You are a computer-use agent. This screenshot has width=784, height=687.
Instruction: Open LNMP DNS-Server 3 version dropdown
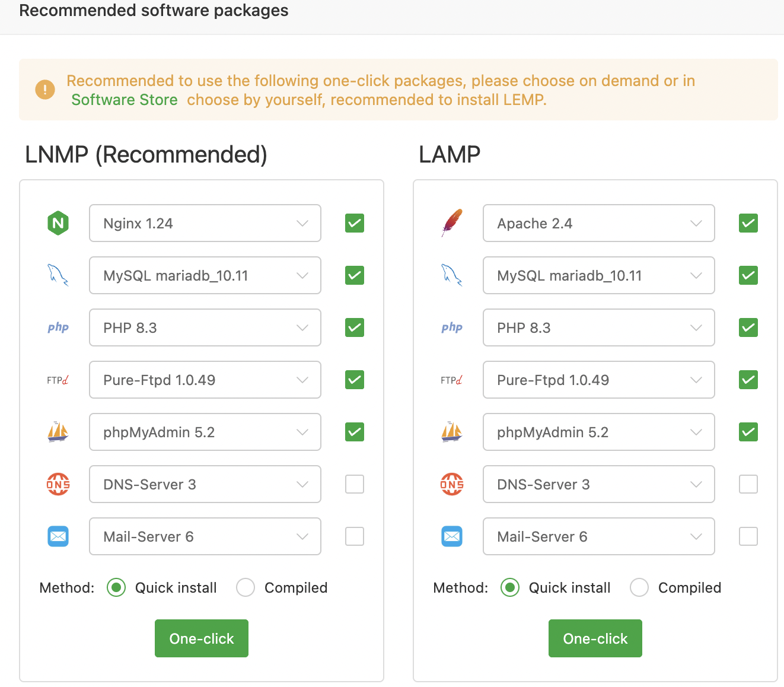205,484
